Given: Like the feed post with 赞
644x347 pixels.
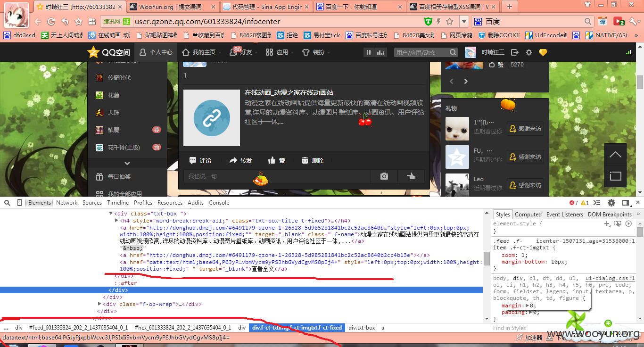Looking at the screenshot, I should coord(277,160).
